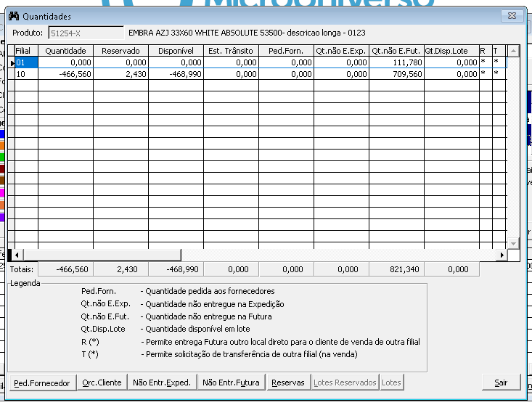Click the horizontal scroll left arrow

pyautogui.click(x=17, y=255)
